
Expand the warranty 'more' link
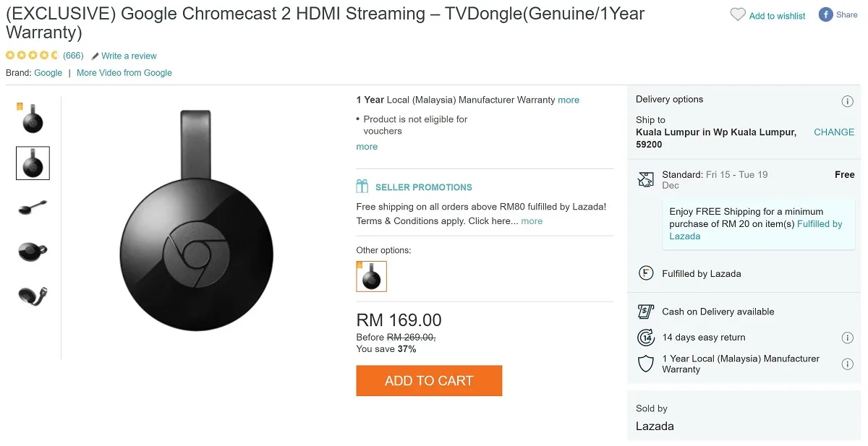point(569,100)
